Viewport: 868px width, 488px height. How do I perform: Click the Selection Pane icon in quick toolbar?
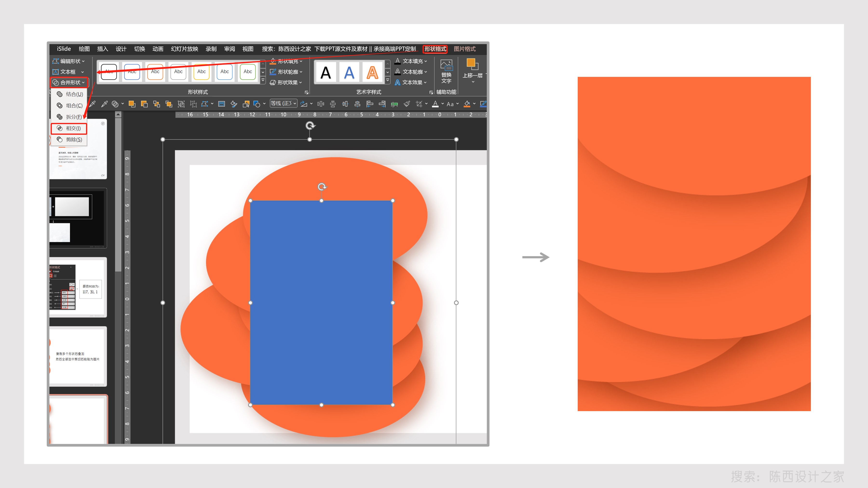[221, 104]
